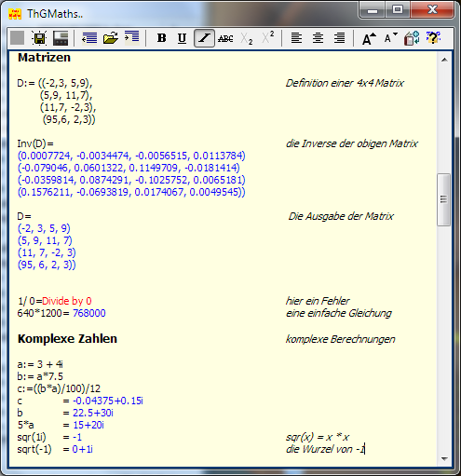Click the 'Komplexe Zahlen' heading
461x476 pixels.
(67, 339)
